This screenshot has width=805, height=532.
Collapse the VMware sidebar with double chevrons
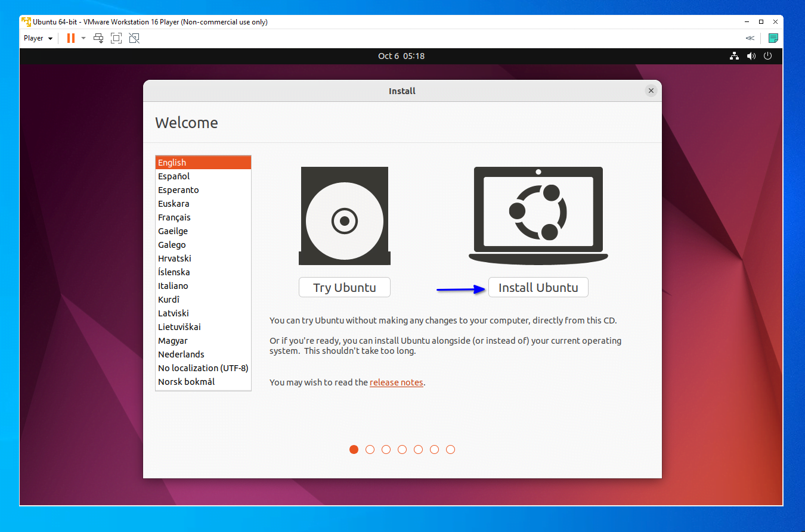click(x=750, y=38)
